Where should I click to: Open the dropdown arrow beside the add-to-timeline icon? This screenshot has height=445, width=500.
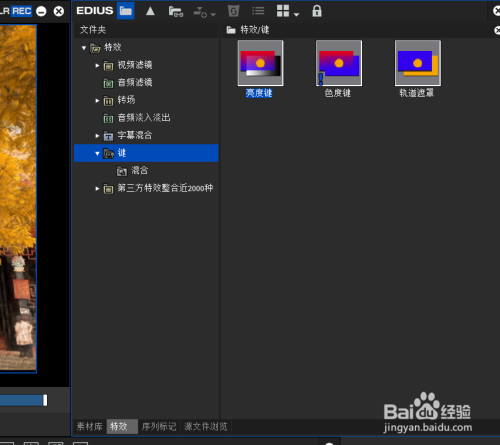(213, 15)
